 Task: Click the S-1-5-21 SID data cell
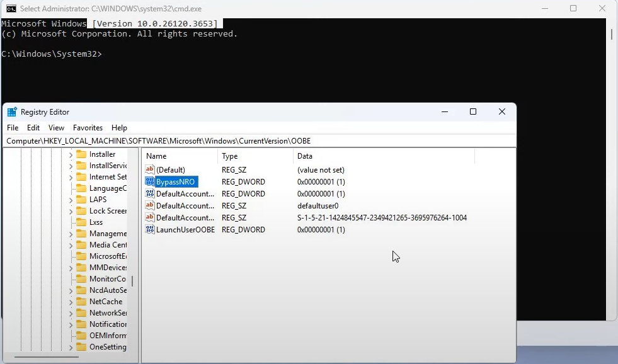[382, 217]
